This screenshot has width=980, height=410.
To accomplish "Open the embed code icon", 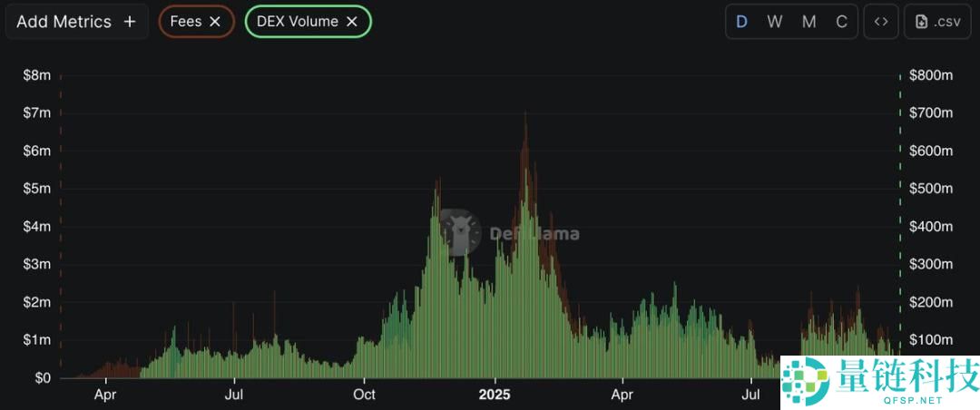I will pyautogui.click(x=880, y=22).
